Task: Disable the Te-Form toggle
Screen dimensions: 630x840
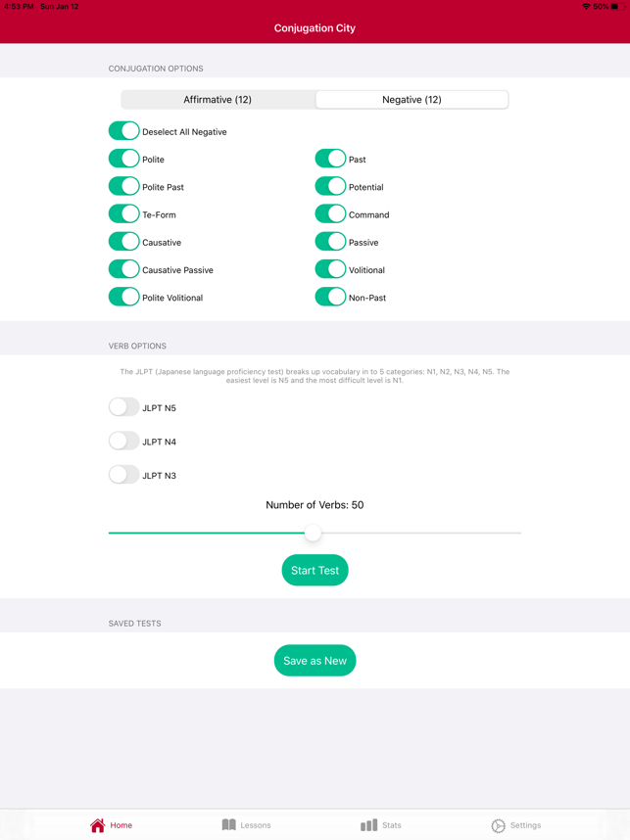Action: [x=124, y=214]
